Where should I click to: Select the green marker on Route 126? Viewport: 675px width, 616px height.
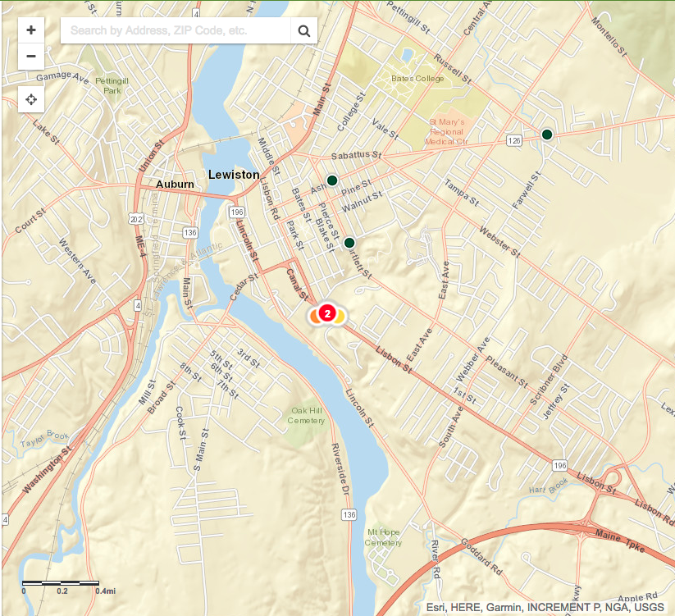(547, 135)
